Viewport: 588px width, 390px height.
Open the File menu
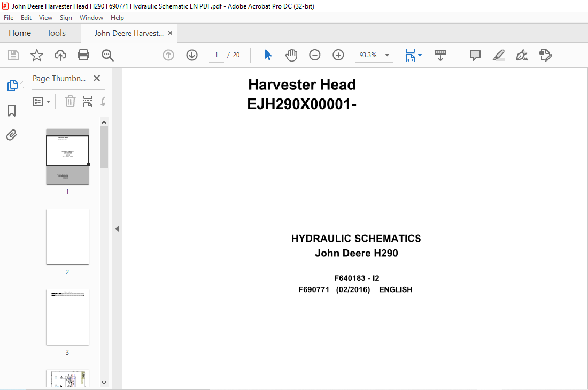pos(9,18)
